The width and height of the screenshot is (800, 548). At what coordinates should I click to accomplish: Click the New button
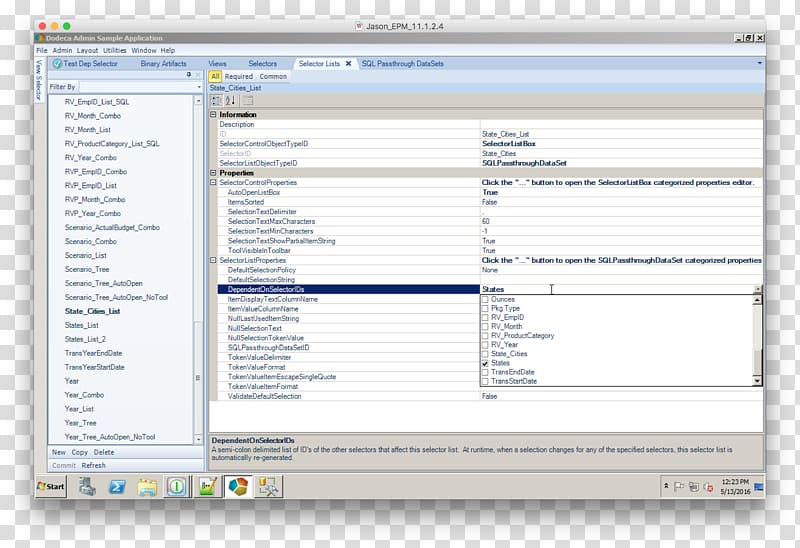(x=59, y=453)
